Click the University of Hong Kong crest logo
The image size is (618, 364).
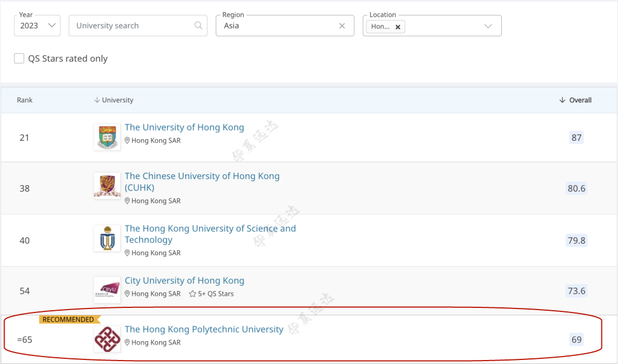tap(107, 137)
